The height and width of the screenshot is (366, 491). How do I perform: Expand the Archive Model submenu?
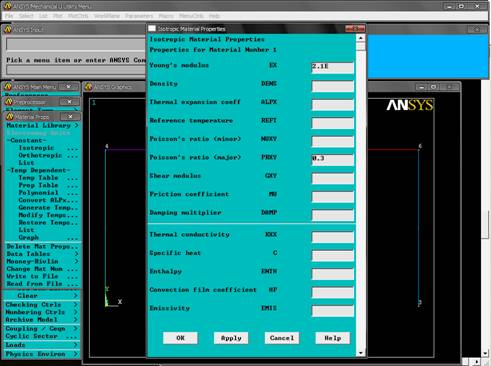click(42, 320)
